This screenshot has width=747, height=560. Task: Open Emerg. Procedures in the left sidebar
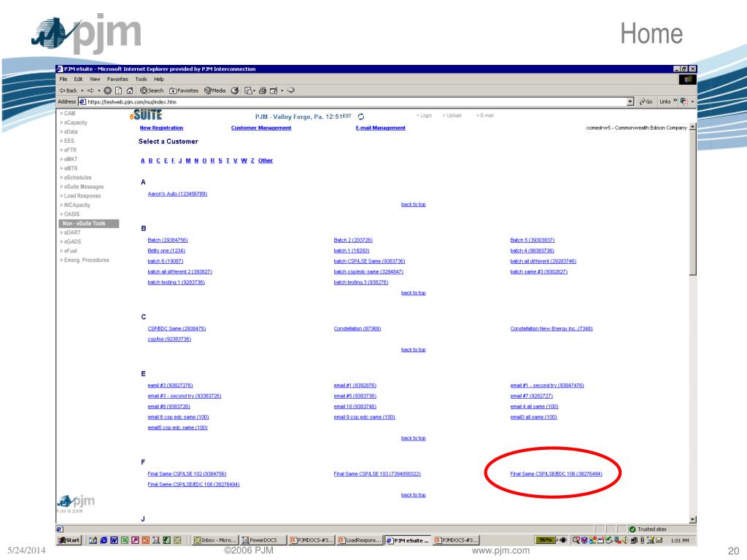coord(85,260)
